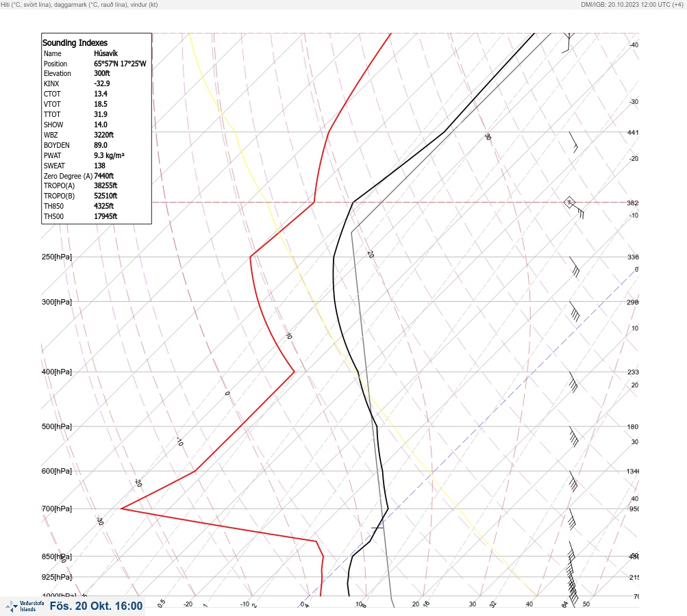Click the SWEAT value '138'

(99, 166)
